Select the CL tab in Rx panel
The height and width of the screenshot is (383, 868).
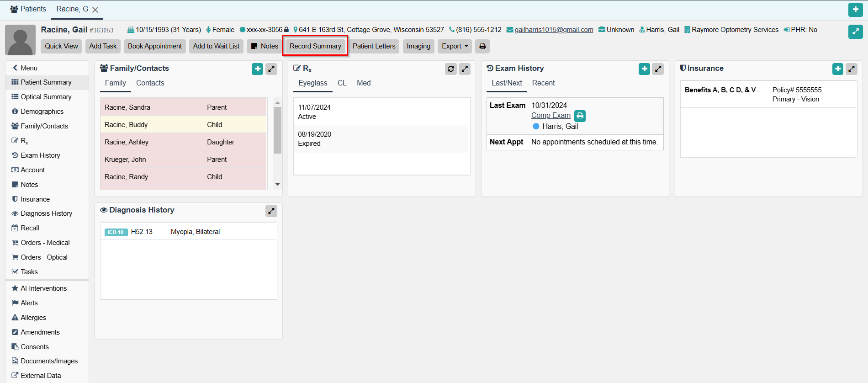coord(342,83)
